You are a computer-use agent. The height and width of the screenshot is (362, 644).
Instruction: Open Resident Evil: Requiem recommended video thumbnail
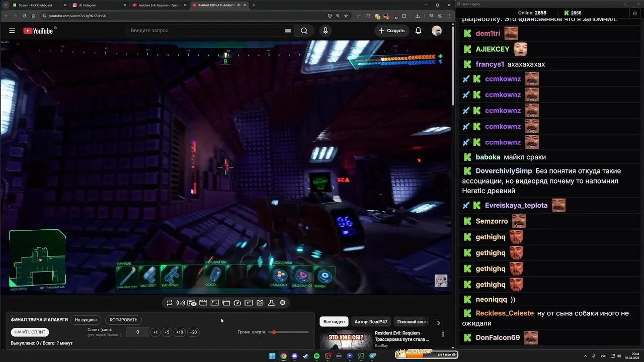pyautogui.click(x=345, y=340)
